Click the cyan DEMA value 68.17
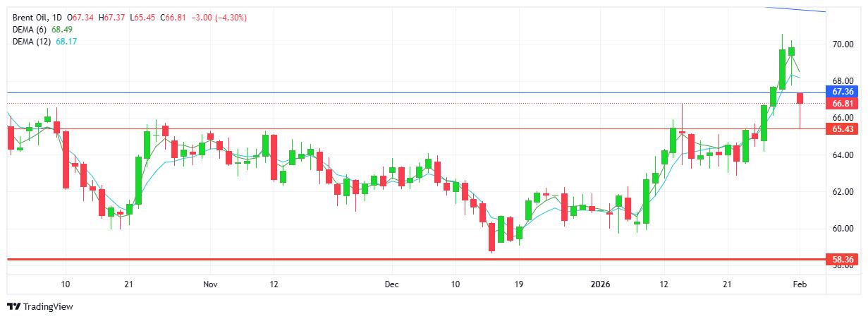The image size is (868, 319). pos(67,42)
